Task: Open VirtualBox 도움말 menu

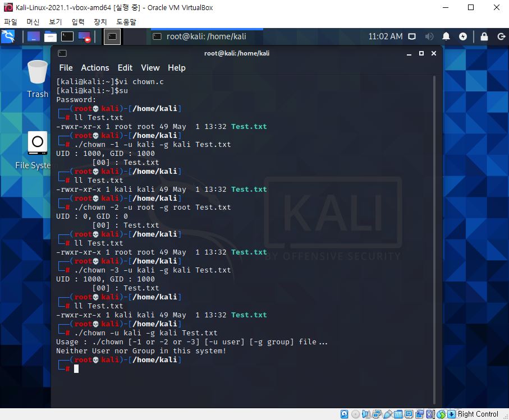Action: point(126,22)
